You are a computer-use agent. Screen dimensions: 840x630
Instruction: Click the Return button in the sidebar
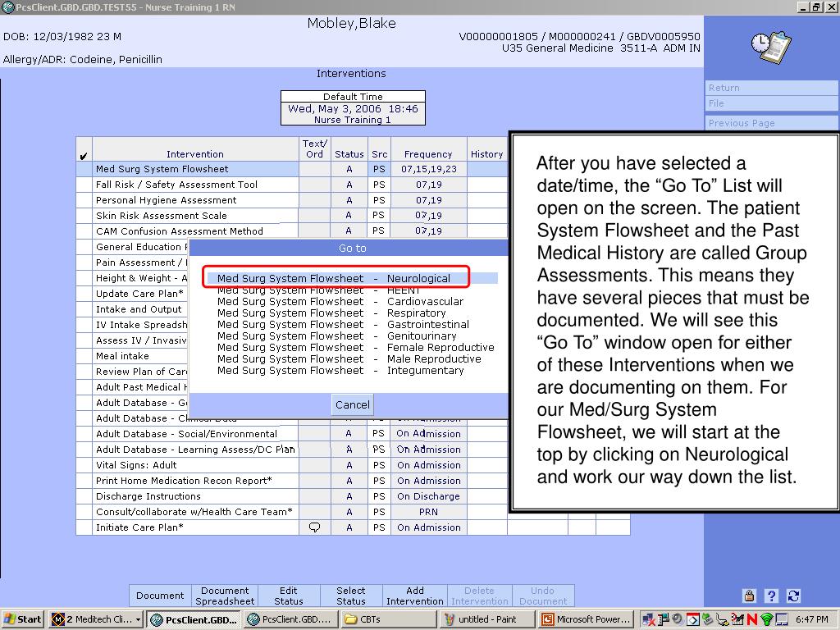(x=771, y=88)
